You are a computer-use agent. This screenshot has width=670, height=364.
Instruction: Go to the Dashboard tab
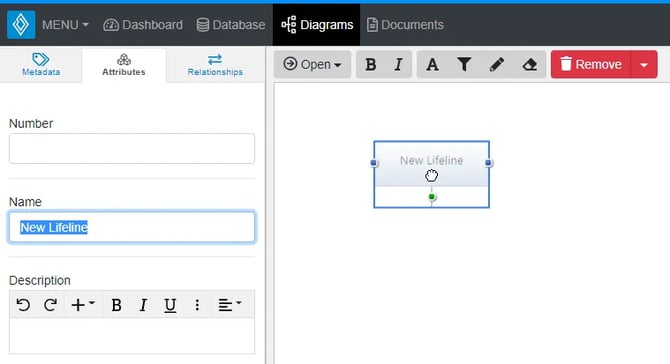pos(143,25)
